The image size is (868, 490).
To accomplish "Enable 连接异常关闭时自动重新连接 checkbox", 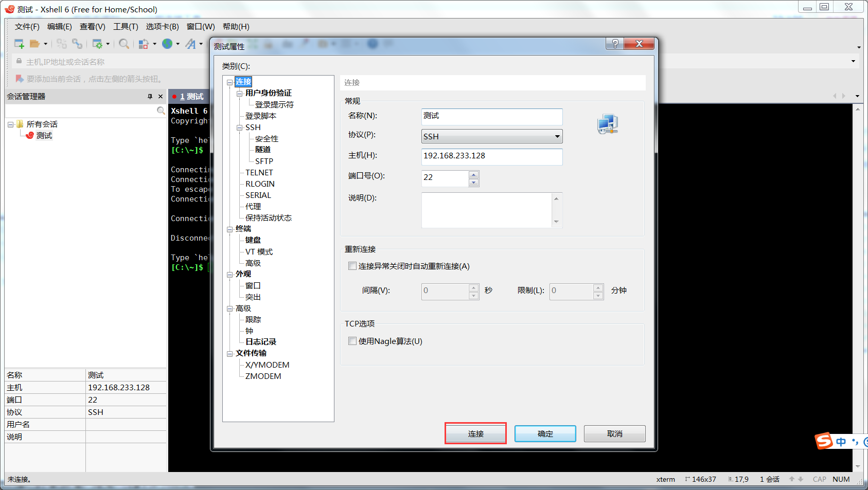I will pyautogui.click(x=352, y=266).
